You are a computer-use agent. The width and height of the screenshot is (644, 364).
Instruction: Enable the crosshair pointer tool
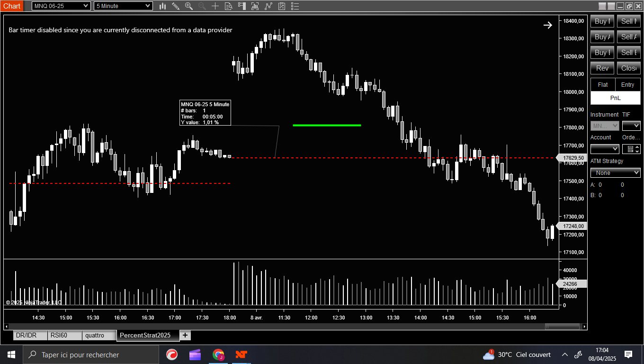click(215, 6)
